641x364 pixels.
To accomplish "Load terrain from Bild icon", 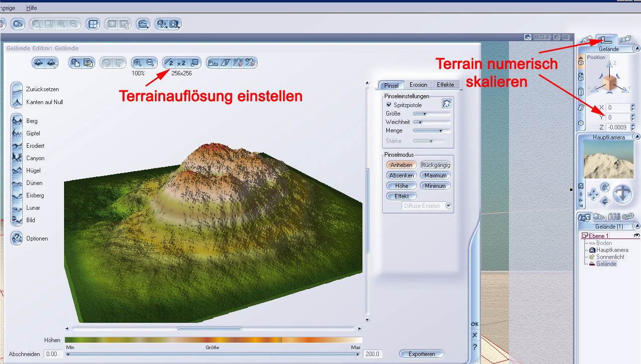I will pos(17,220).
